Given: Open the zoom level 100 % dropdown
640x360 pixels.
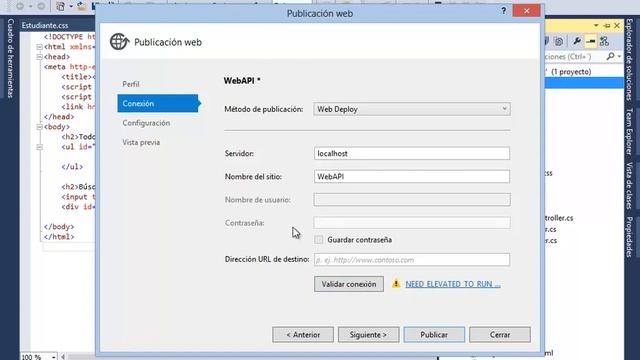Looking at the screenshot, I should [53, 357].
